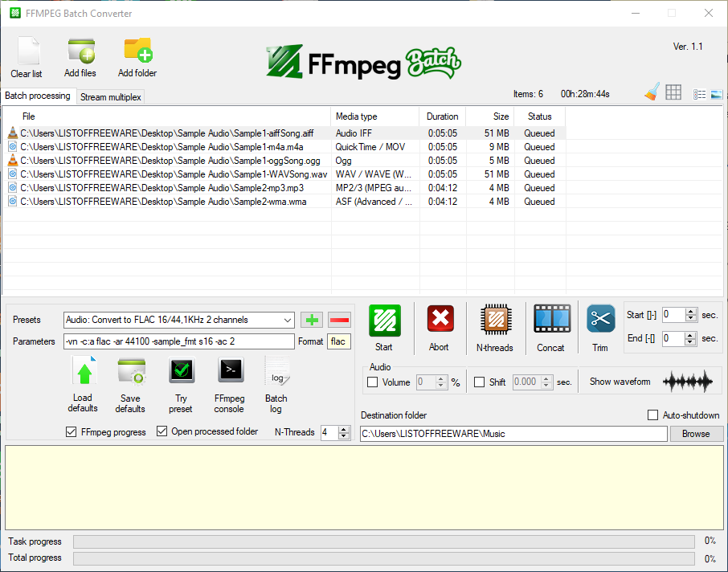Click the yellow log output area
This screenshot has height=572, width=728.
pos(364,488)
